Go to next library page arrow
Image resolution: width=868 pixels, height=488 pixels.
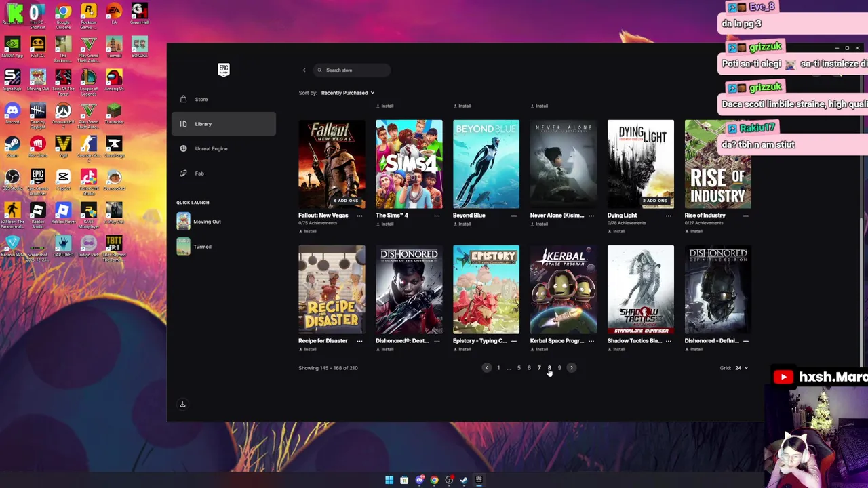tap(571, 368)
